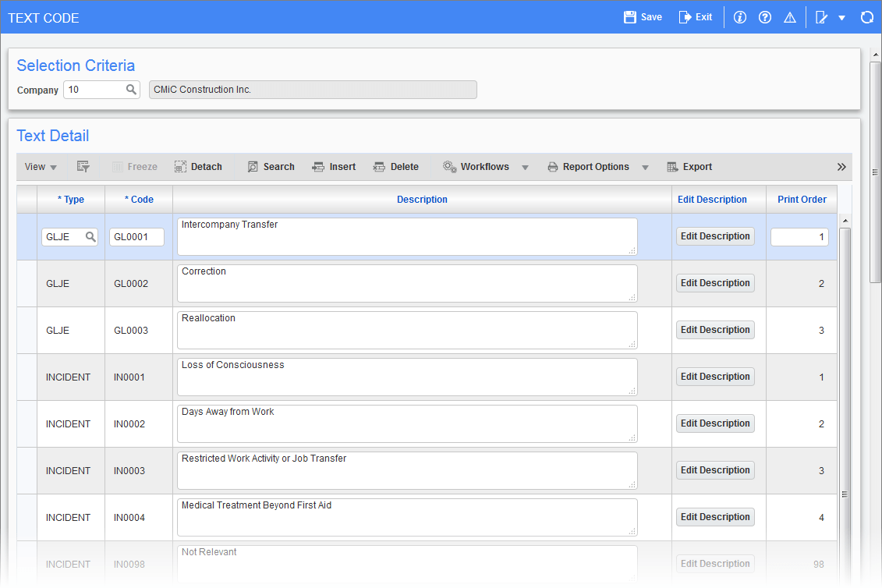Click the notes edit icon in header

821,17
